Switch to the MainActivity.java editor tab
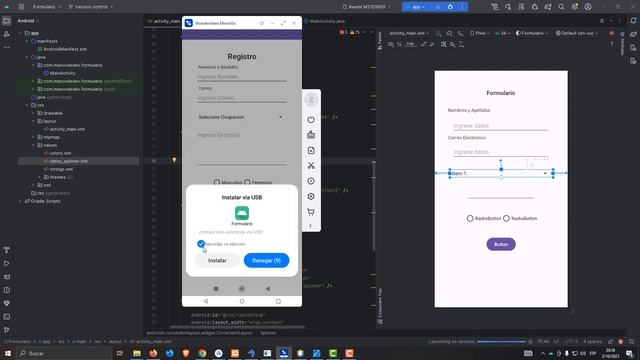 (x=326, y=21)
